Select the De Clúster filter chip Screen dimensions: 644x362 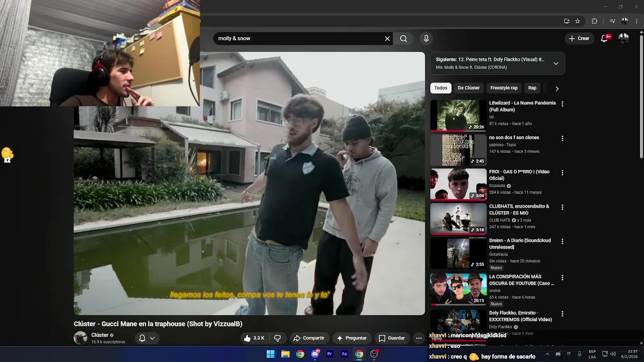[x=469, y=88]
